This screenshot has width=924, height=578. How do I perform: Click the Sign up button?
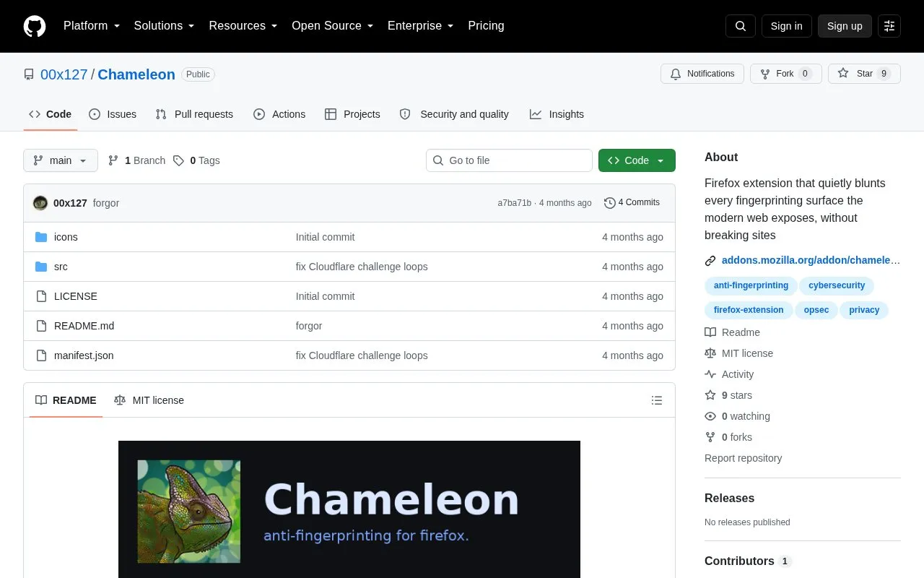point(845,26)
